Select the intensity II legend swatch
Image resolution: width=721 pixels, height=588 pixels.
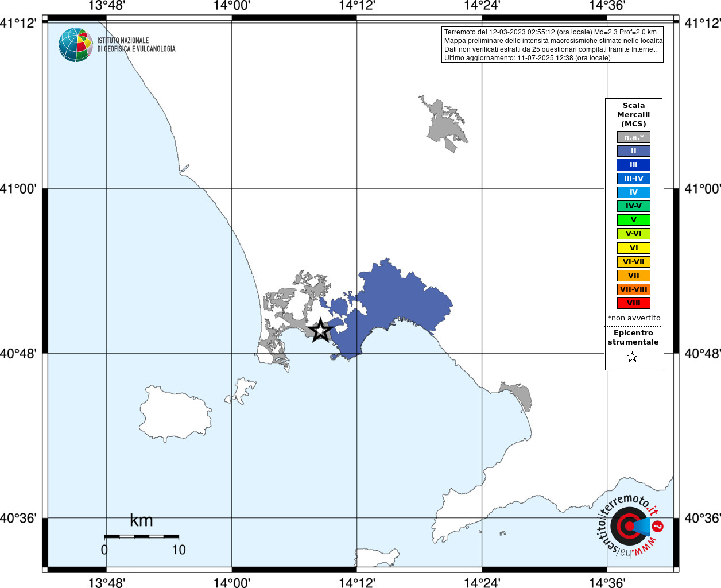pyautogui.click(x=634, y=151)
